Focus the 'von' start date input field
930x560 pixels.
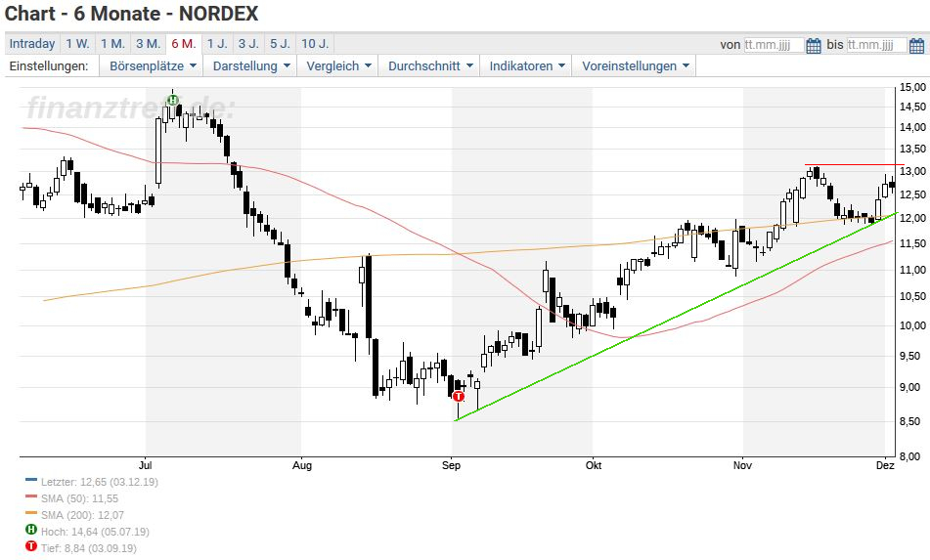click(x=774, y=45)
